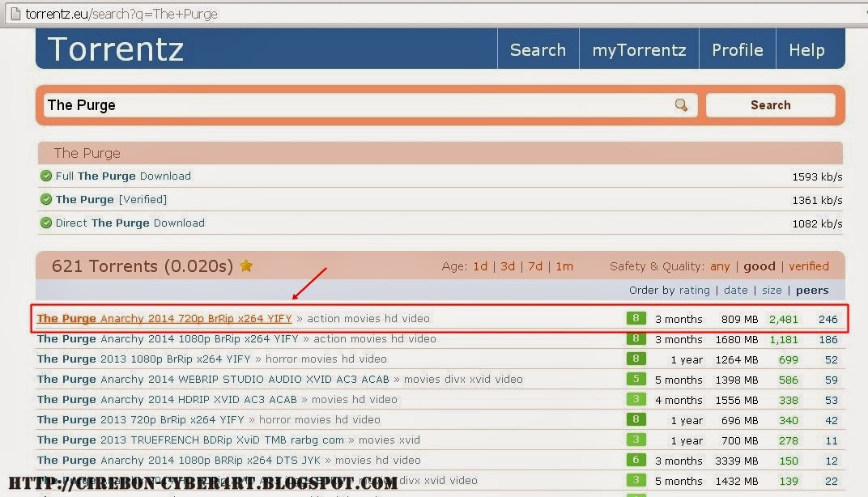Open The Purge 2013 720p BrRip YIFY
This screenshot has width=868, height=497.
(141, 419)
